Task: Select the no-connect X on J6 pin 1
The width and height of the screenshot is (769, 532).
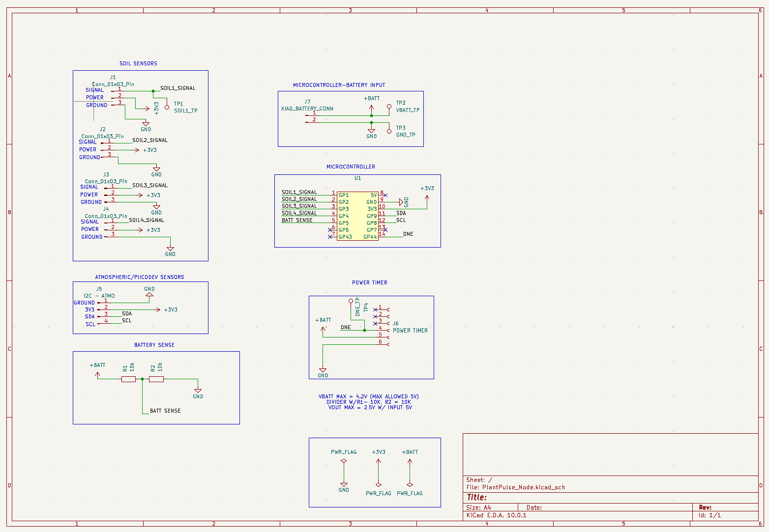Action: click(x=375, y=309)
